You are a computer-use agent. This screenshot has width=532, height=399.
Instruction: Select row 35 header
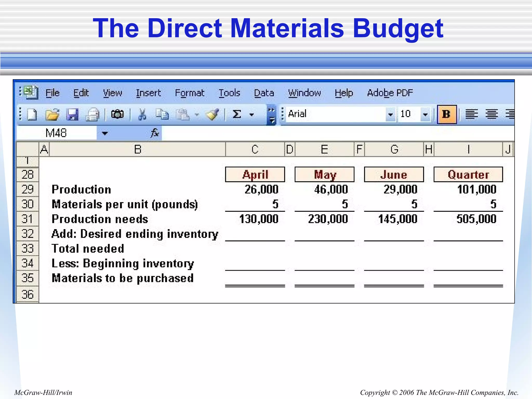click(28, 278)
